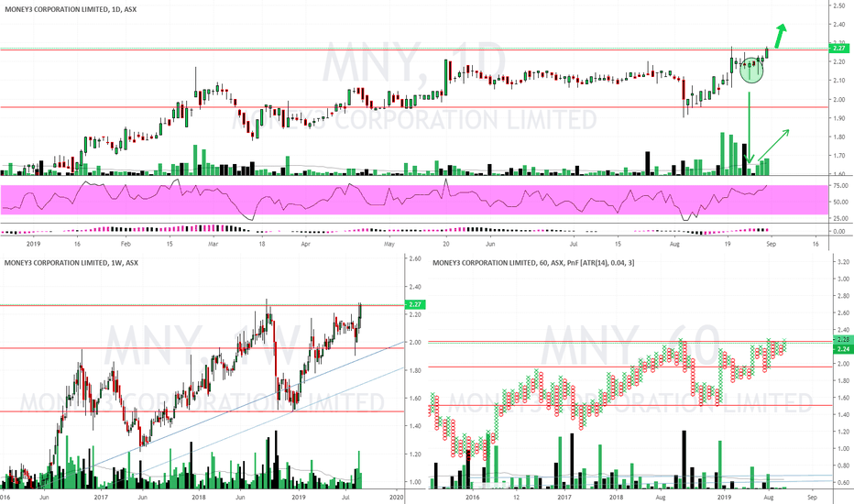Click 1.00 on the weekly chart price axis
This screenshot has height=504, width=854.
(x=414, y=482)
